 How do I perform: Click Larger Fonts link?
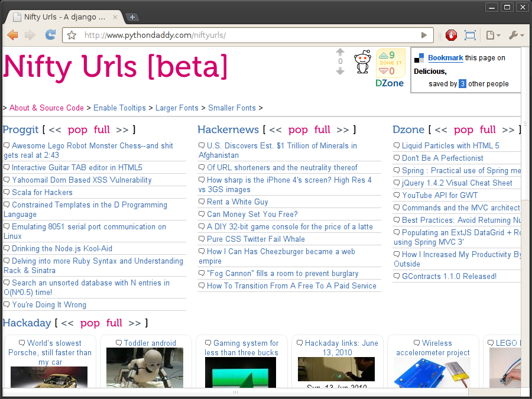[177, 108]
